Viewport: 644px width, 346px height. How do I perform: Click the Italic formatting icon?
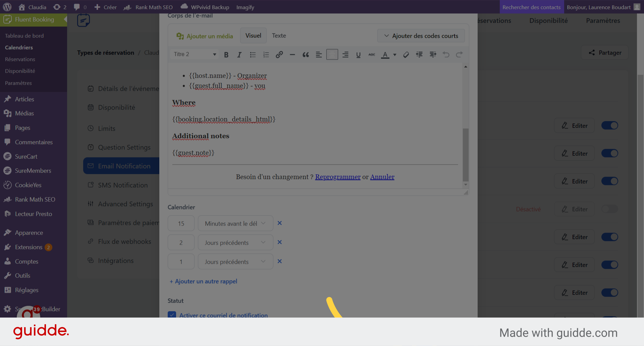tap(239, 55)
